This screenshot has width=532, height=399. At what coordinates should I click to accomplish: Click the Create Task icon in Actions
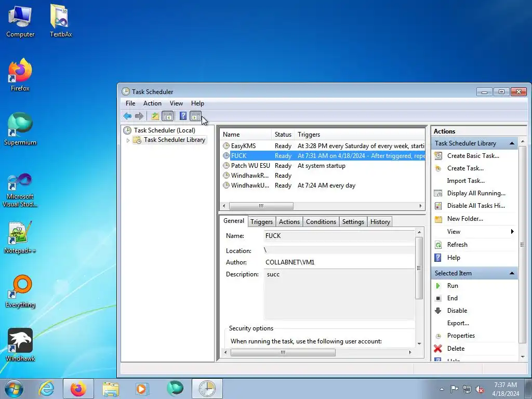[x=438, y=168]
